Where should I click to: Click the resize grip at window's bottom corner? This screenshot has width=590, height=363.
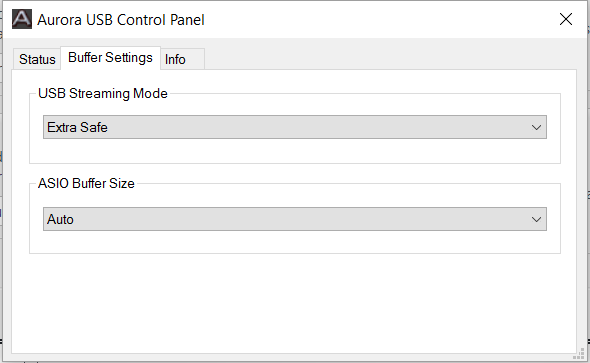point(579,354)
